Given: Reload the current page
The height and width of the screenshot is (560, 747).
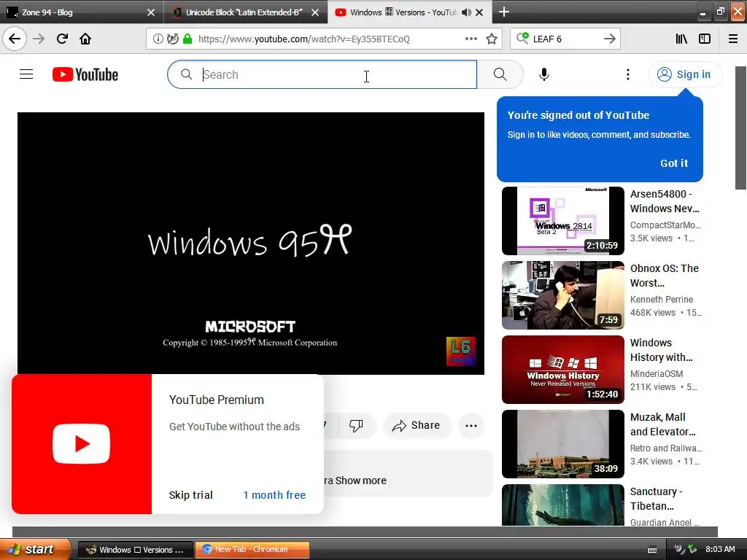Looking at the screenshot, I should (x=62, y=39).
